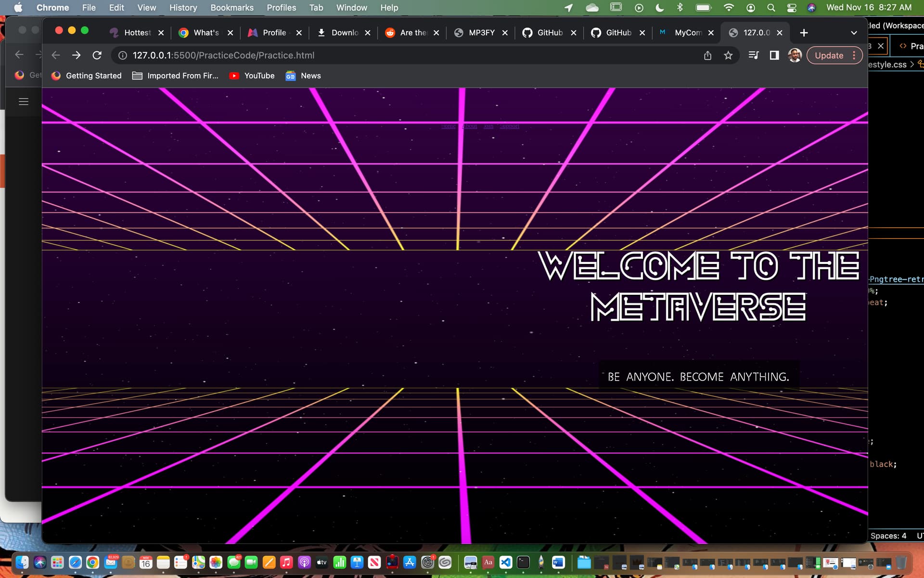Screen dimensions: 924x578
Task: Open Microsoft Word from the Dock
Action: 558,562
